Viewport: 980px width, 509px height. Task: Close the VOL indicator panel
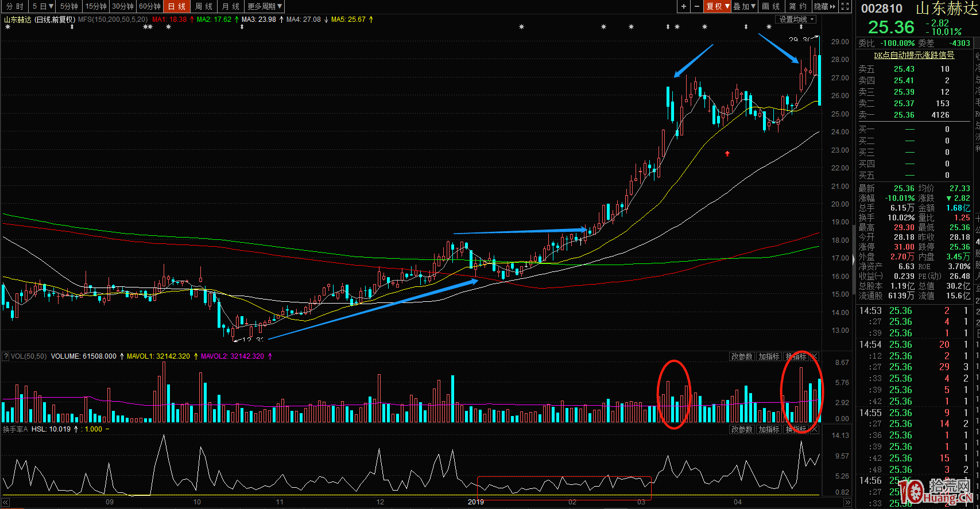pyautogui.click(x=814, y=356)
